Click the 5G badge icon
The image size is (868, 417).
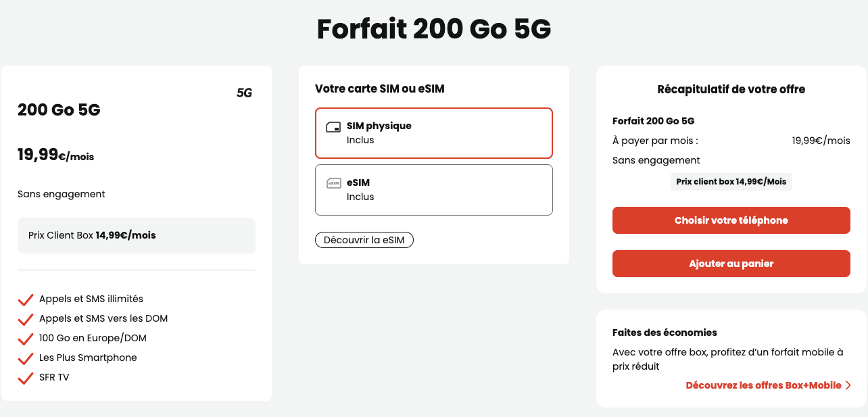(244, 93)
